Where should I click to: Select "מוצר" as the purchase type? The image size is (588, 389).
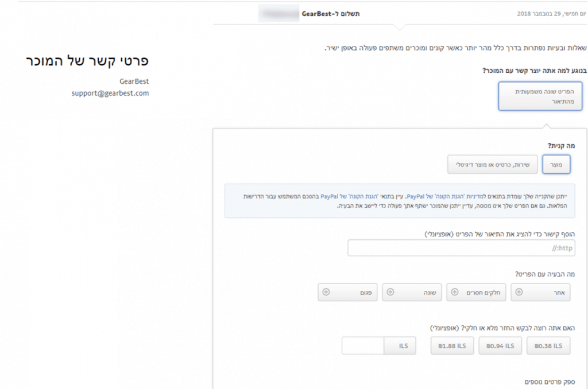click(x=556, y=164)
